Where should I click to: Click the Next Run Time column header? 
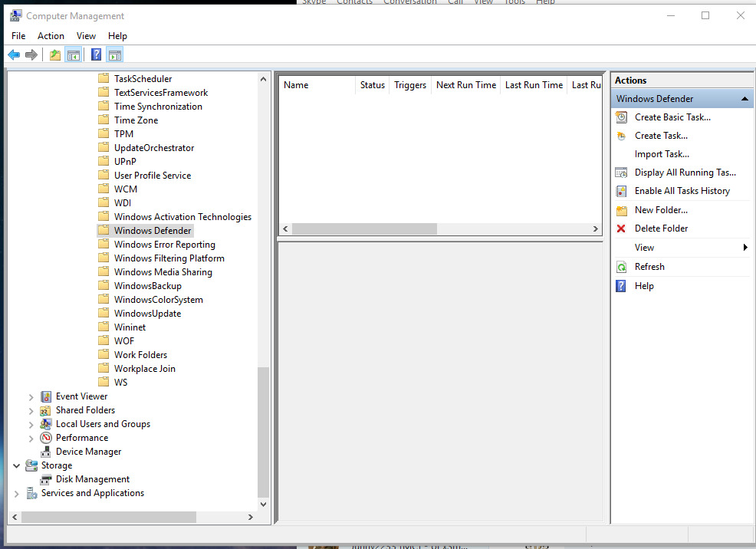pyautogui.click(x=465, y=85)
